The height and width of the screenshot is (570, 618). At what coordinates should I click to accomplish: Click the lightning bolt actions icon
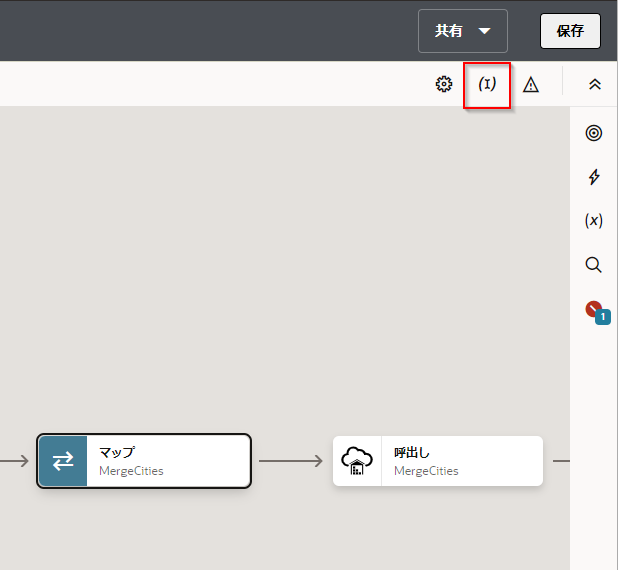(594, 177)
